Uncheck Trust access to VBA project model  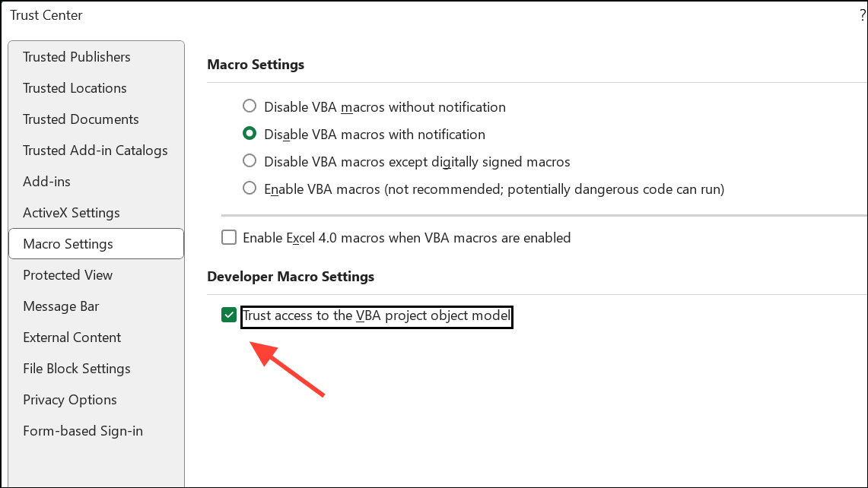tap(228, 314)
